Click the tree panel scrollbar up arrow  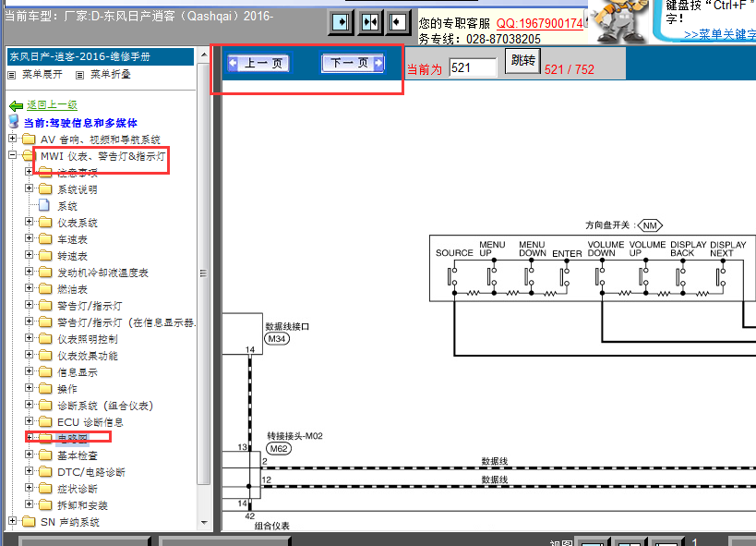(x=204, y=55)
